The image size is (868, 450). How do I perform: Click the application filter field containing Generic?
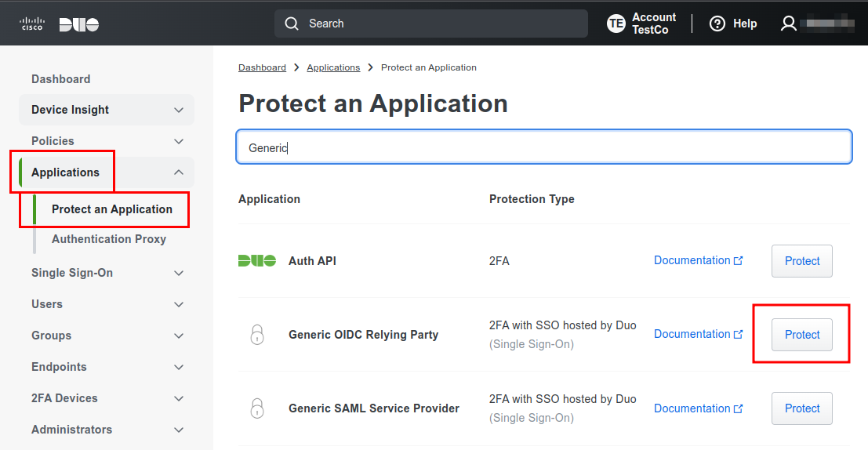tap(543, 147)
